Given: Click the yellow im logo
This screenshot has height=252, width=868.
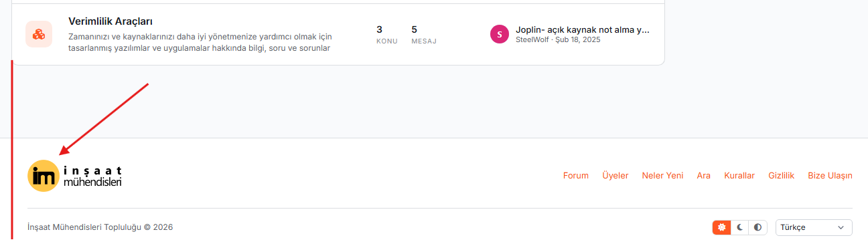Looking at the screenshot, I should pos(44,176).
